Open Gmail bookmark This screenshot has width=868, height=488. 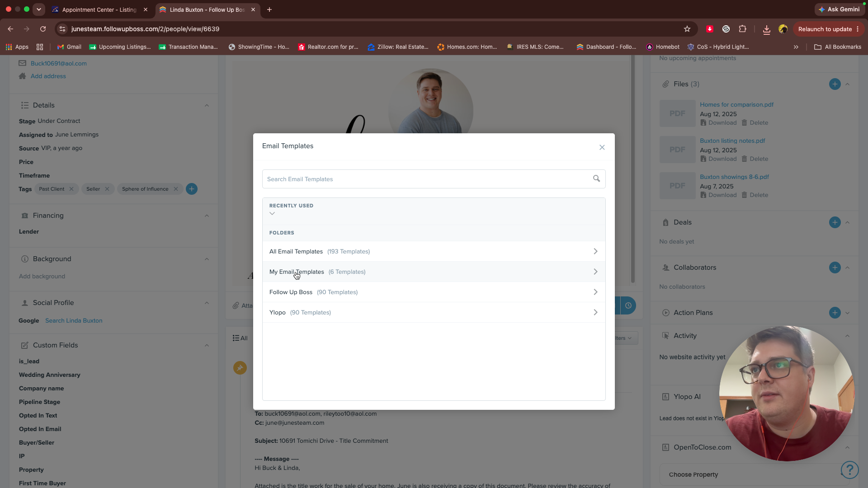coord(69,47)
